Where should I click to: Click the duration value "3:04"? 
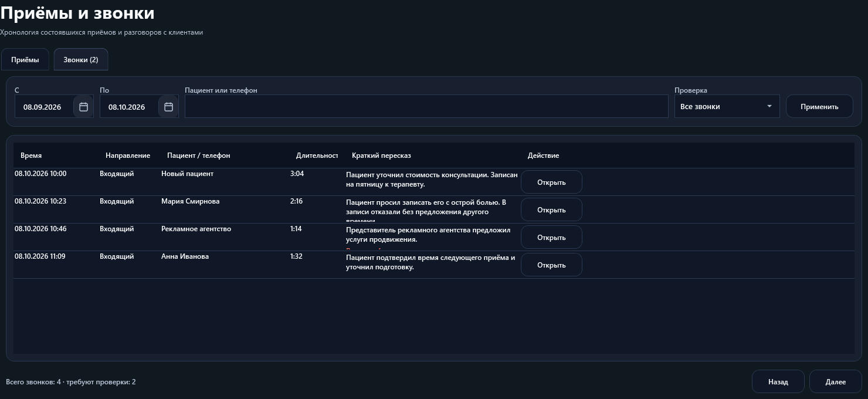pos(297,174)
